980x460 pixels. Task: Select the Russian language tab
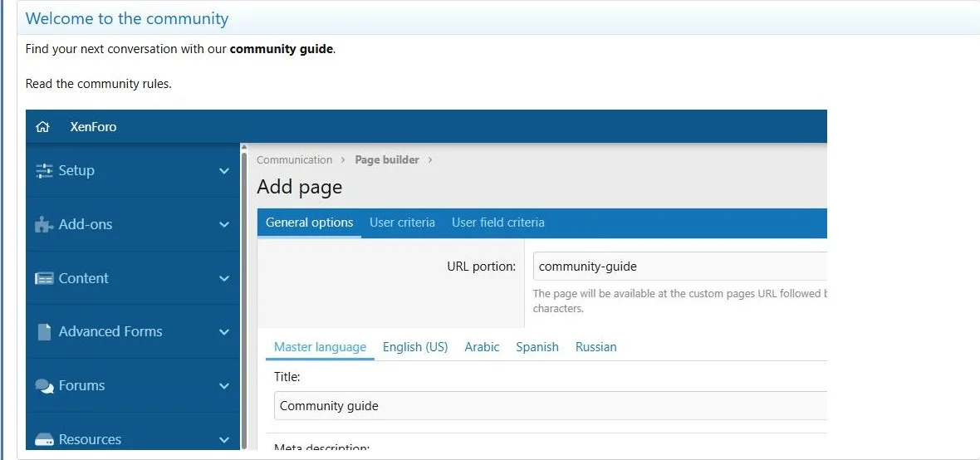pyautogui.click(x=595, y=347)
